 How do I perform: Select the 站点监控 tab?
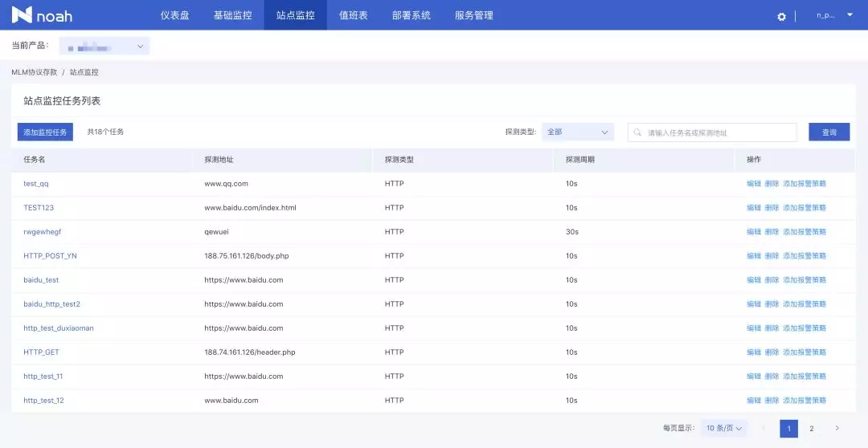(x=296, y=15)
